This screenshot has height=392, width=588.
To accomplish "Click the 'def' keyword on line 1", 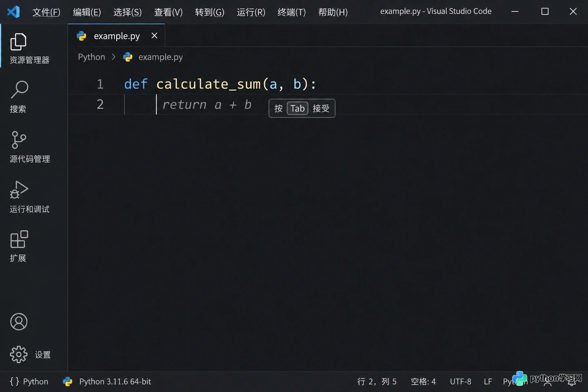I will [x=136, y=84].
